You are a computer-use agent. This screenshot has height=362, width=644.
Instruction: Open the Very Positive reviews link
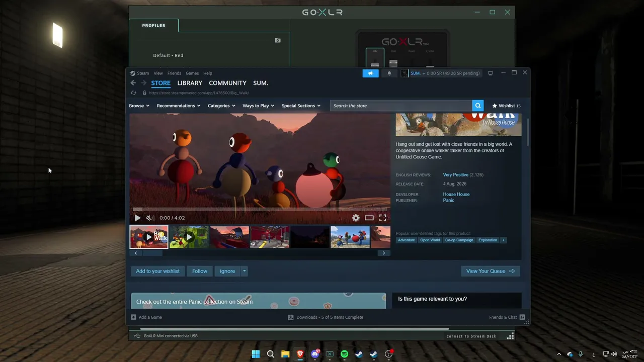pos(456,175)
